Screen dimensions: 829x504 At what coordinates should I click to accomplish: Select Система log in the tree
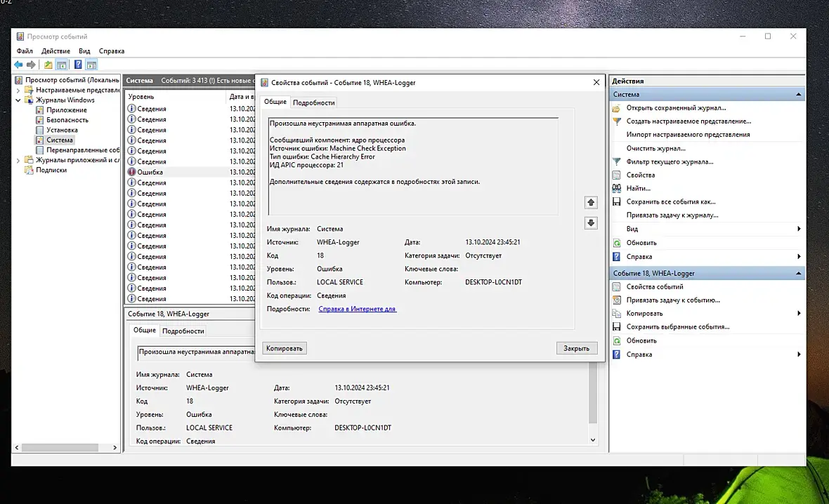click(60, 140)
